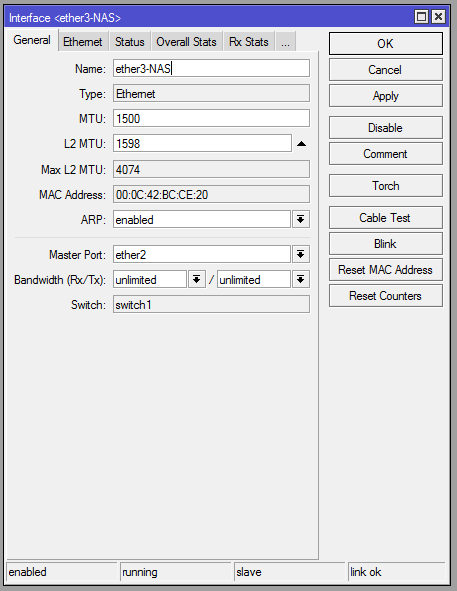Show more tabs via the ellipsis tab
This screenshot has height=591, width=457.
285,41
